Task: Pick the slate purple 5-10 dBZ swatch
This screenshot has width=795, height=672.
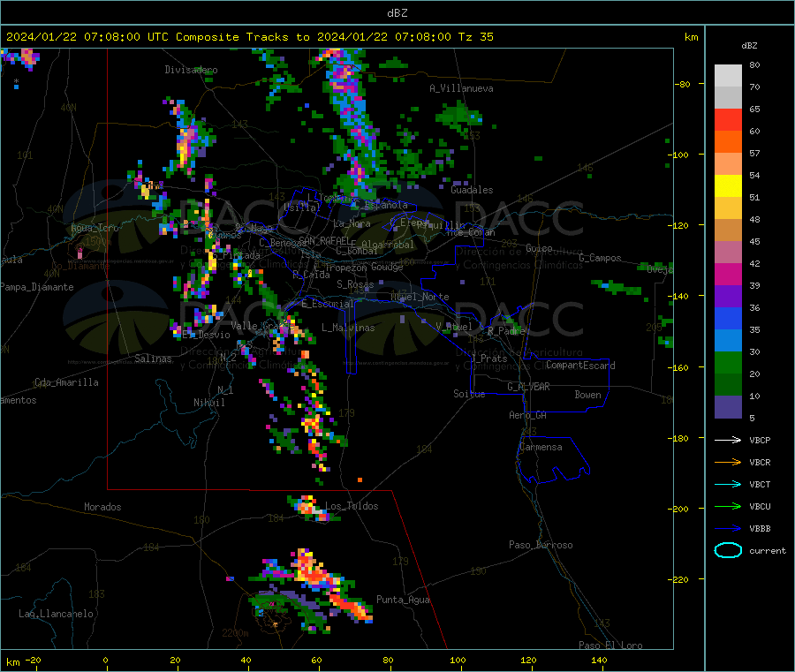Action: 728,407
